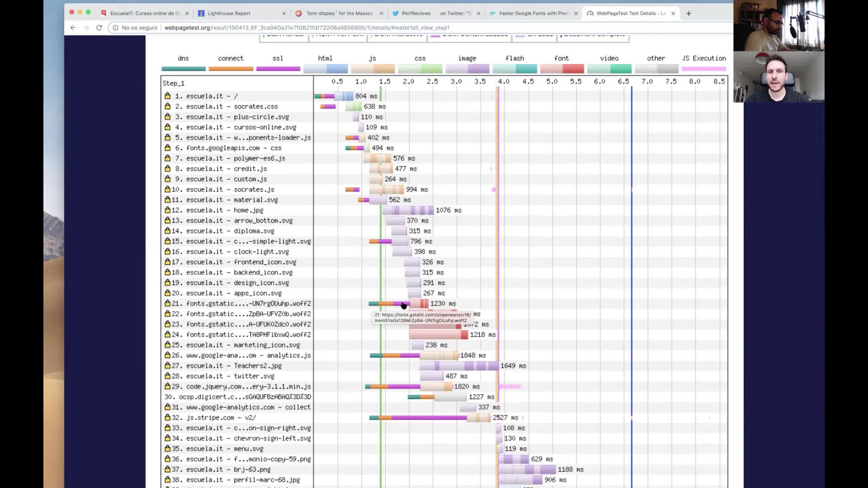Click the lock icon on marketing_icon.svg row

[168, 345]
